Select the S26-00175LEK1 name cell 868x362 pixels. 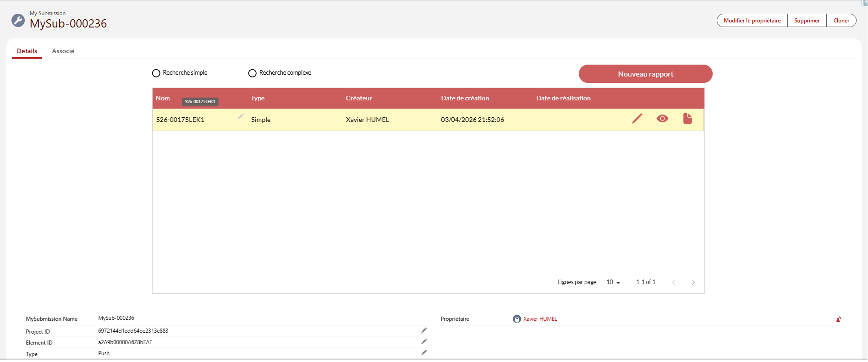(180, 120)
